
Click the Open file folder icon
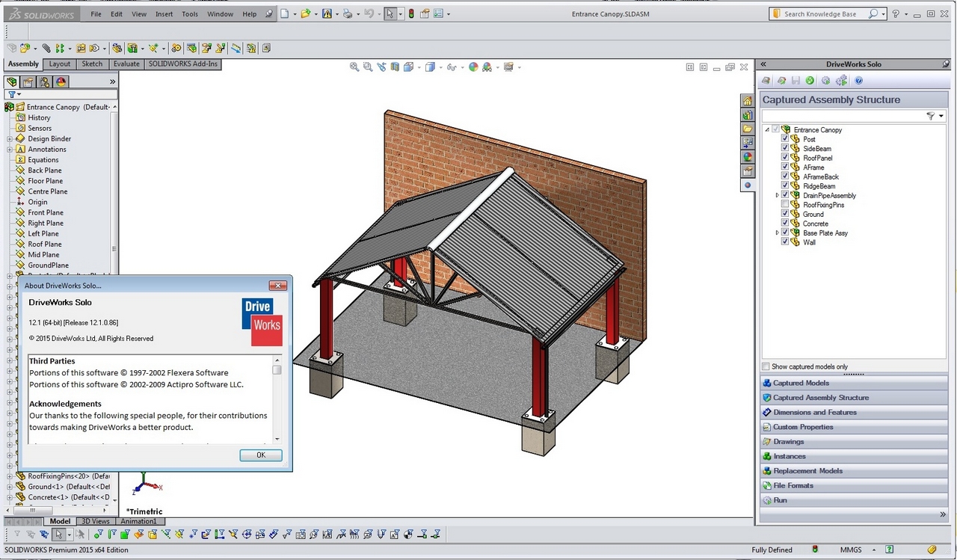click(x=305, y=13)
